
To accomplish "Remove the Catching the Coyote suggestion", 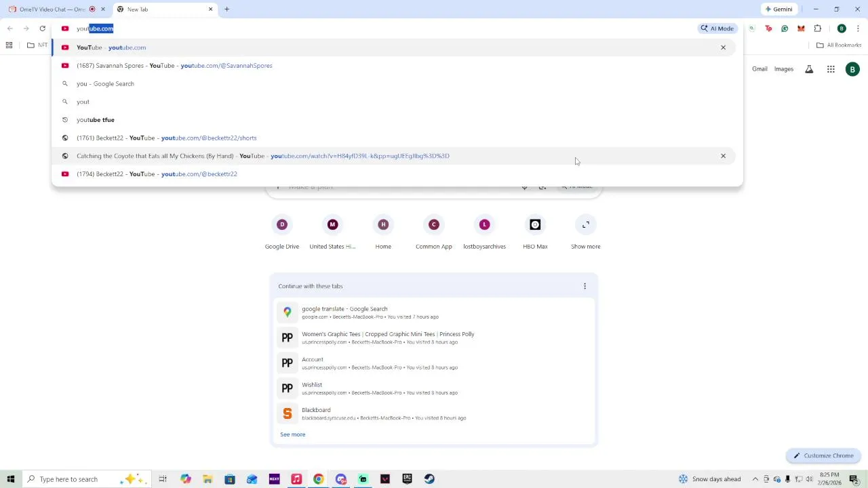I will click(x=723, y=156).
